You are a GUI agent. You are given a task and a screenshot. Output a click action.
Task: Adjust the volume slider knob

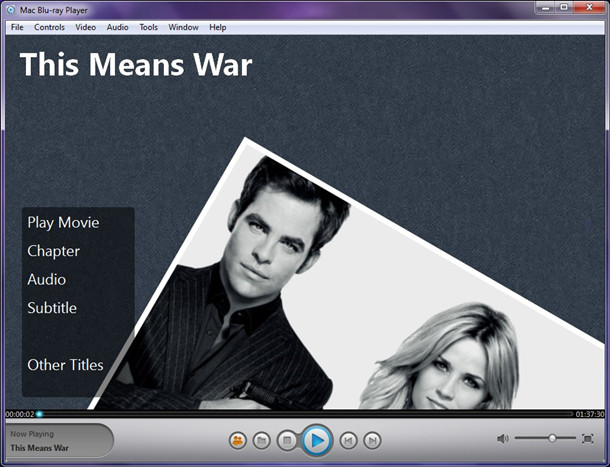tap(552, 438)
